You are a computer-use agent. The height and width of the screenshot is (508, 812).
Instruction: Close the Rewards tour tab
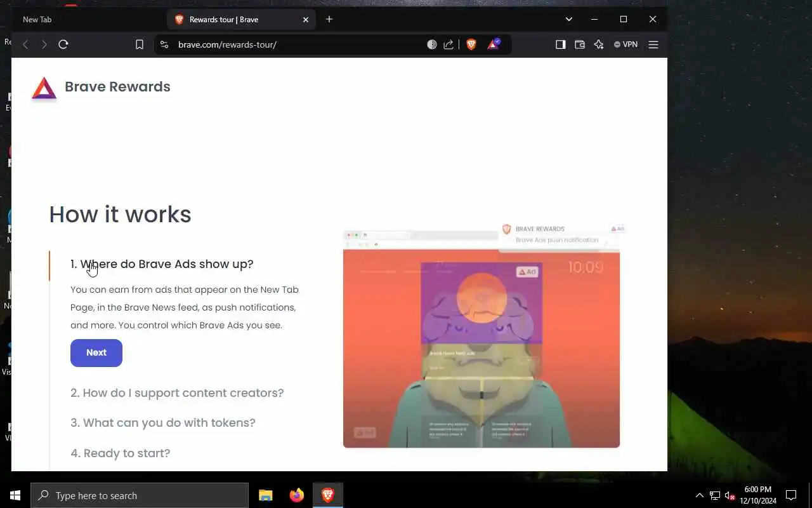306,20
